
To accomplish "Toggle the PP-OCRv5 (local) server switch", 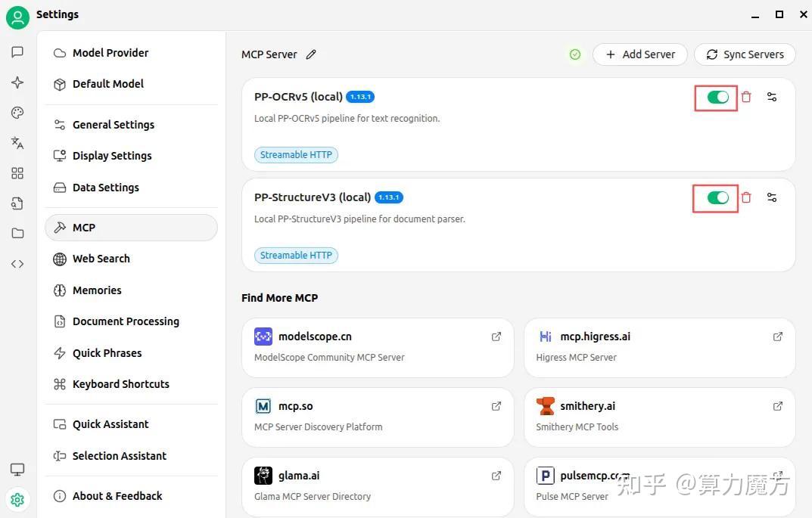I will [717, 97].
